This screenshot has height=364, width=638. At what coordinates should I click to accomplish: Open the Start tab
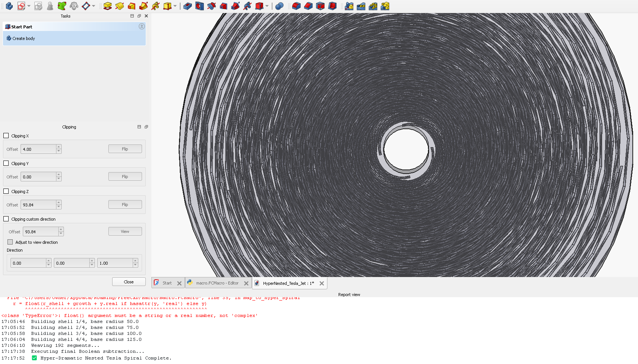[x=167, y=283]
